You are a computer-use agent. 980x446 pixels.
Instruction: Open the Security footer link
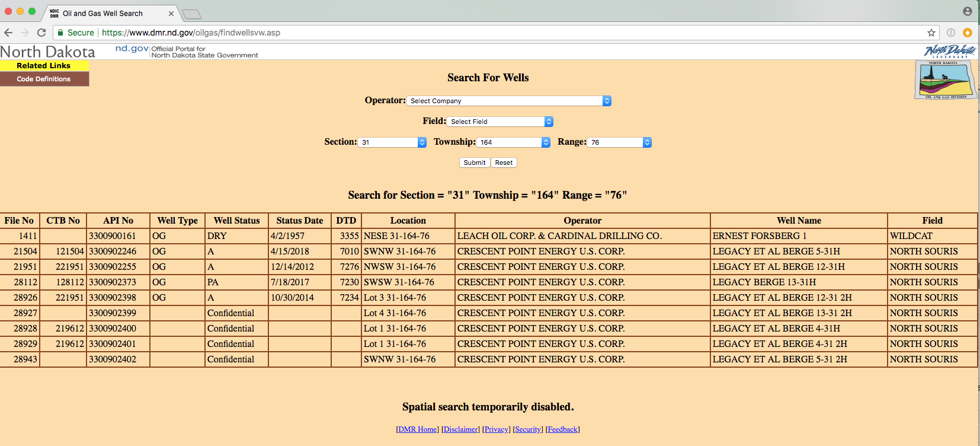[x=528, y=429]
